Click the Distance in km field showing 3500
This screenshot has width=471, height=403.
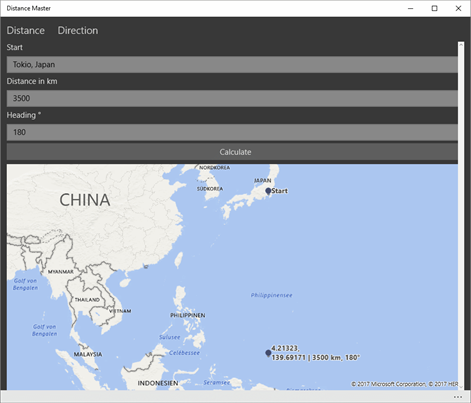[232, 98]
